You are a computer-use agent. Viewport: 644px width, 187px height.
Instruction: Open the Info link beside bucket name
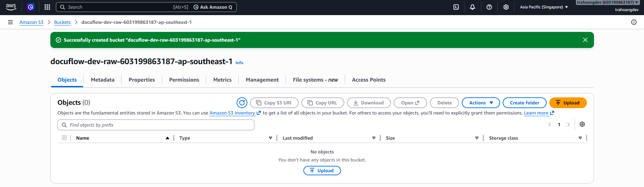click(x=239, y=63)
